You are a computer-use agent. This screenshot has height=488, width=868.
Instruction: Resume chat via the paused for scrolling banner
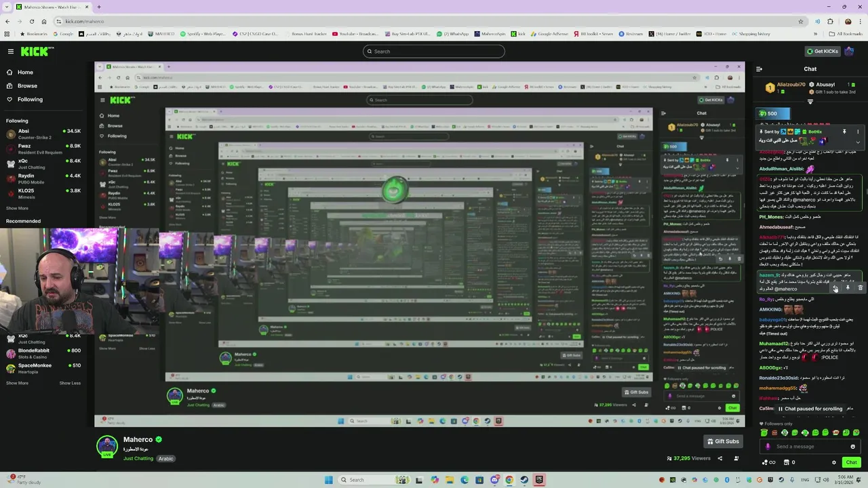tap(810, 409)
